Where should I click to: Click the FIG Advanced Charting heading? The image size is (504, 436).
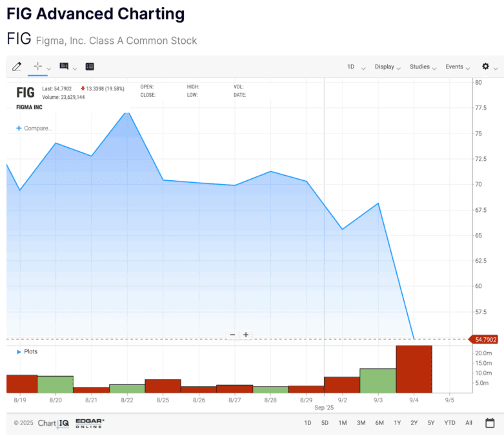coord(96,14)
